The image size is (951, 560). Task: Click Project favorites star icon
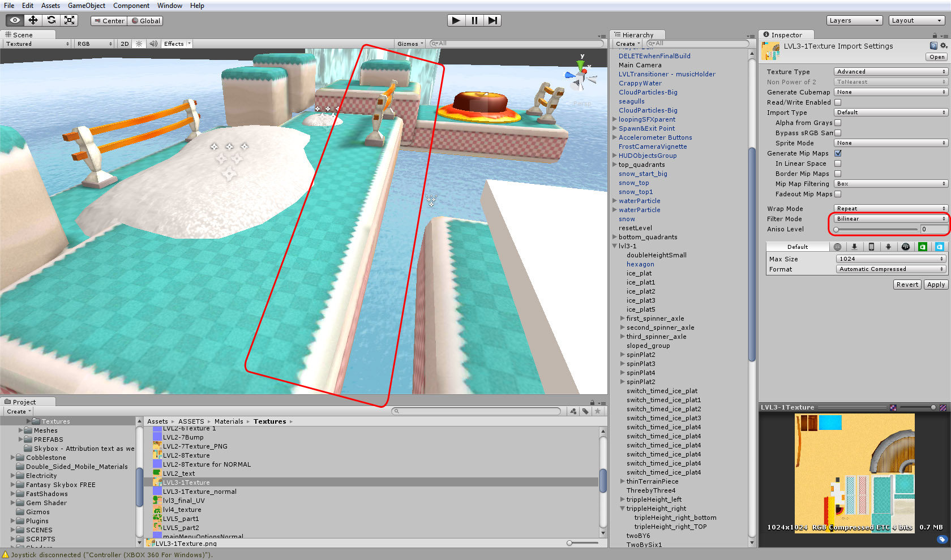point(597,411)
